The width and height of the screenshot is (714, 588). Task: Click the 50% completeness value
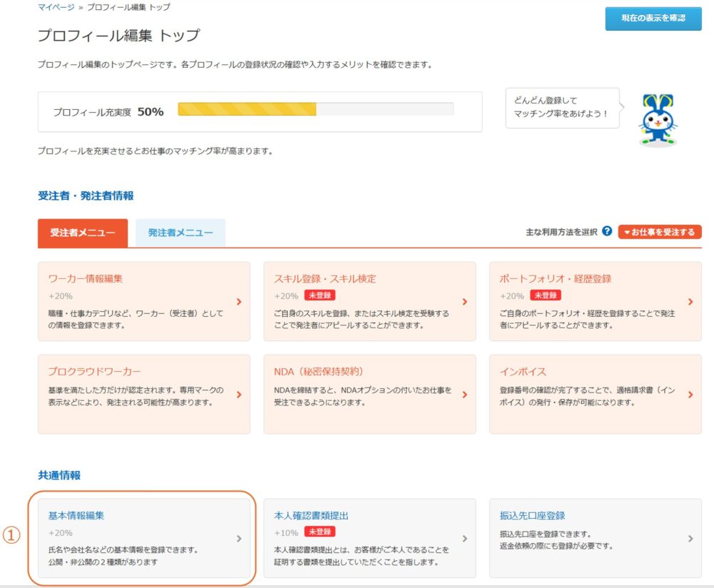[x=151, y=111]
